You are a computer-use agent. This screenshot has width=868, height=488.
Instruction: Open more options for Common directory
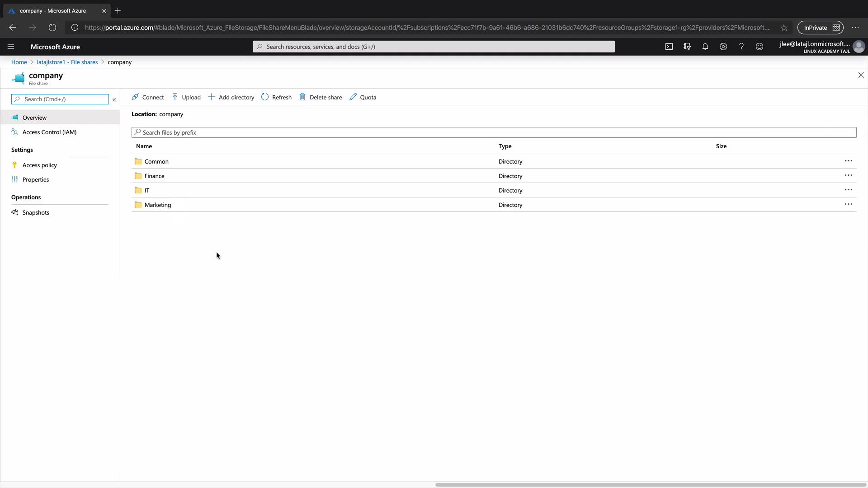(848, 161)
